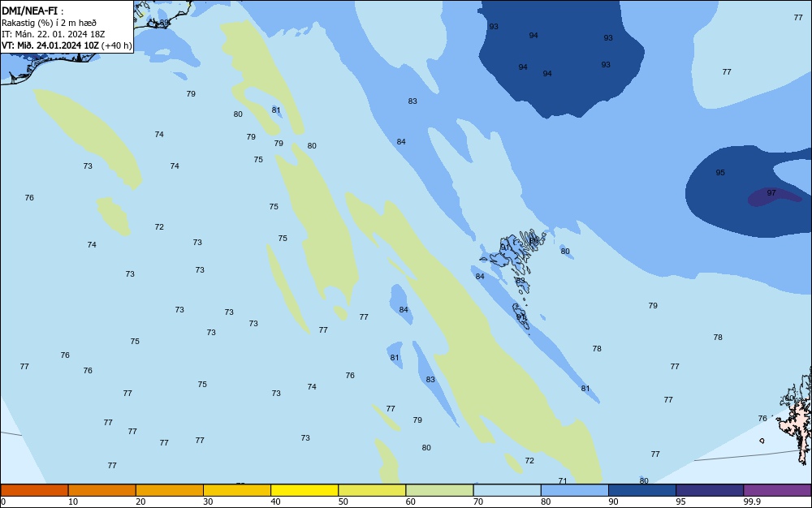Screen dimensions: 812x508
Task: Choose the dark blue 90–95 legend swatch
Action: [x=642, y=490]
